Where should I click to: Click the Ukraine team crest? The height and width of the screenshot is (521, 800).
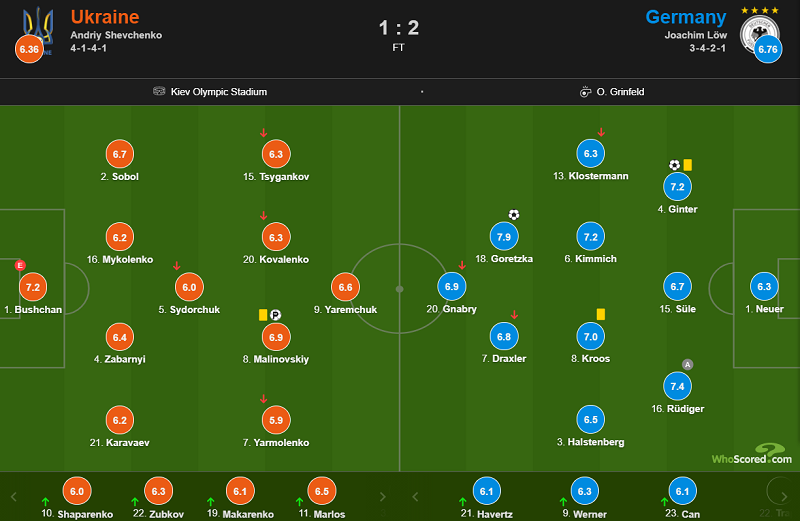pos(40,24)
